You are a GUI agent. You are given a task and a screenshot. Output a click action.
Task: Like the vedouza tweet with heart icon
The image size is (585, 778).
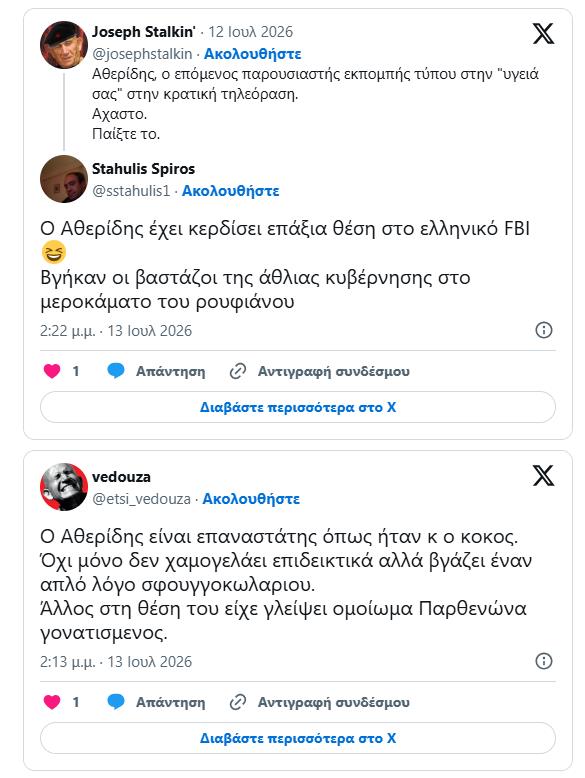point(52,702)
